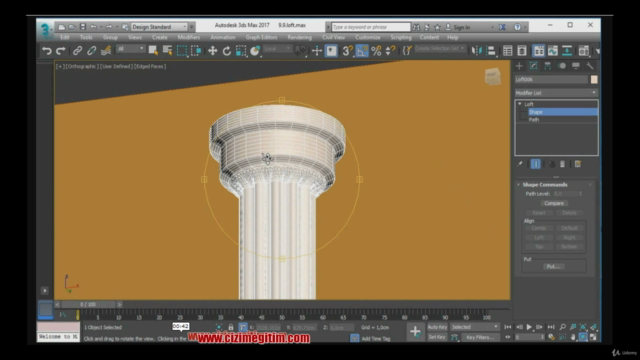Click the Align tool icon
The height and width of the screenshot is (360, 640).
tap(491, 51)
